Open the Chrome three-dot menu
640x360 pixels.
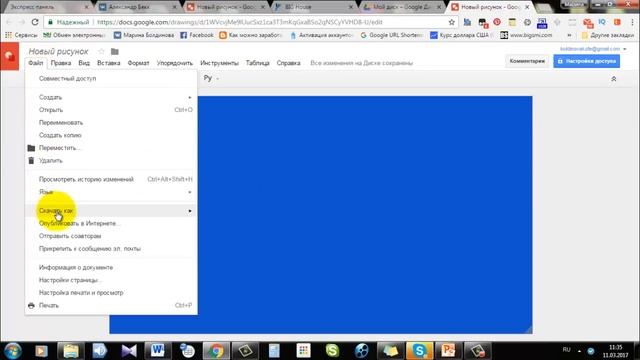click(632, 22)
